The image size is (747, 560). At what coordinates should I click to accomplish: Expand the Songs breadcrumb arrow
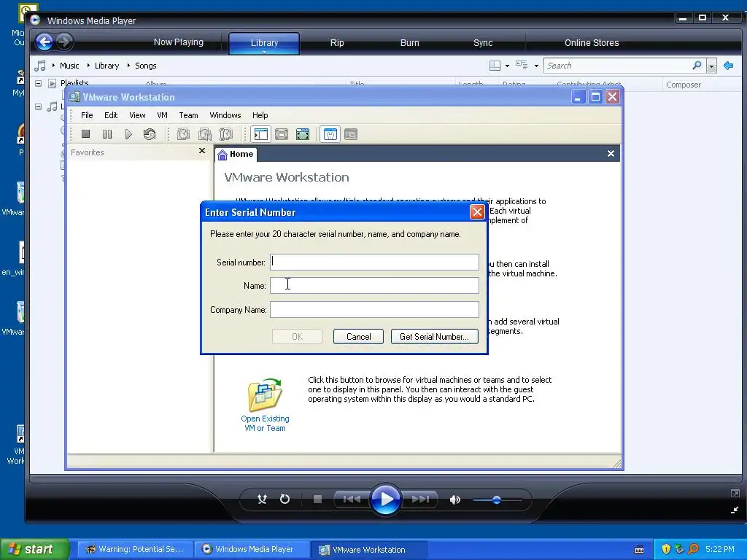(x=128, y=65)
